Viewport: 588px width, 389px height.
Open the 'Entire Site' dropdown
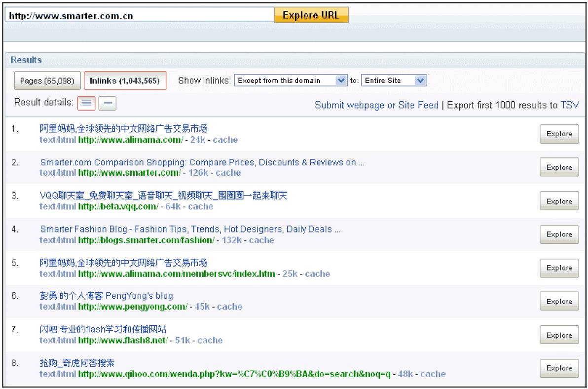(x=394, y=80)
